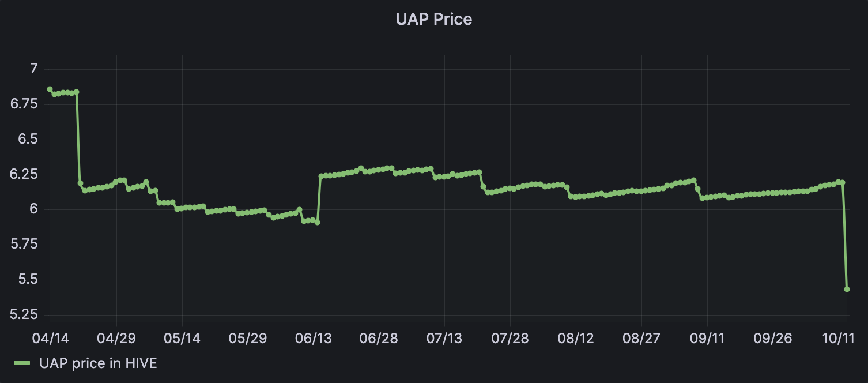Toggle the "UAP price in HIVE" legend series
This screenshot has height=383, width=868.
[98, 363]
